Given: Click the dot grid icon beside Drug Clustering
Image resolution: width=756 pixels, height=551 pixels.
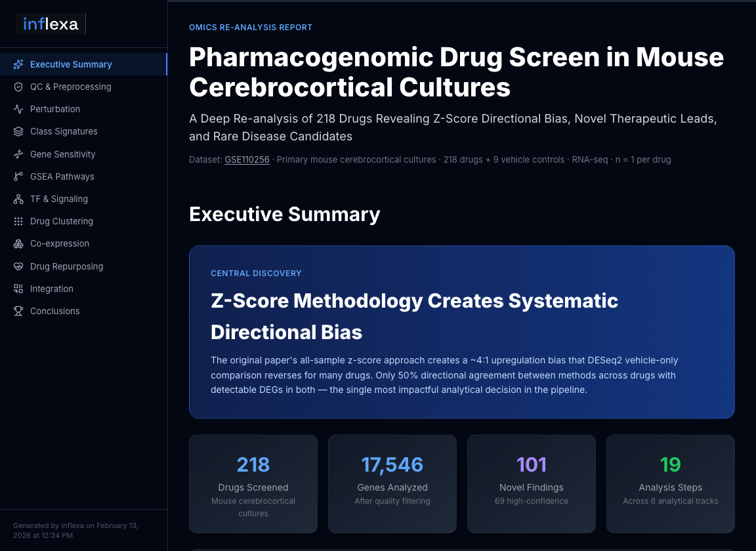Looking at the screenshot, I should 18,221.
